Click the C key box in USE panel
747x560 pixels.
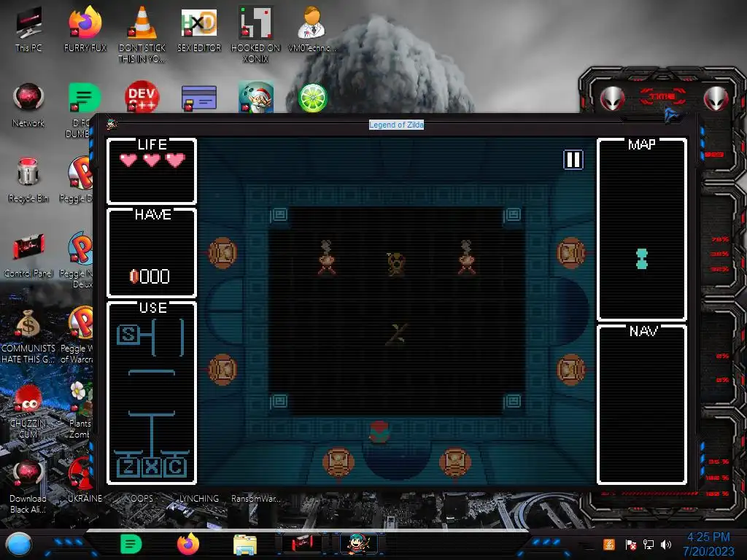point(175,466)
